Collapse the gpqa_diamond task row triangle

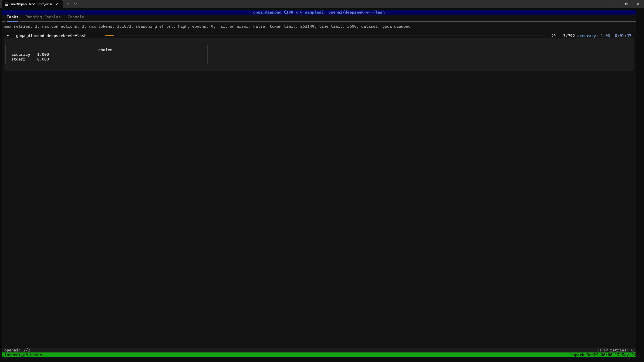(8, 36)
